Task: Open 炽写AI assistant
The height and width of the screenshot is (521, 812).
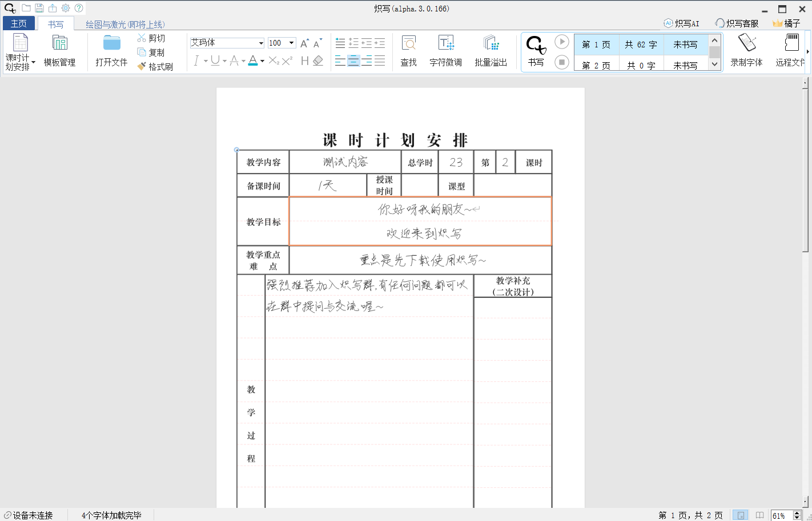Action: (681, 23)
